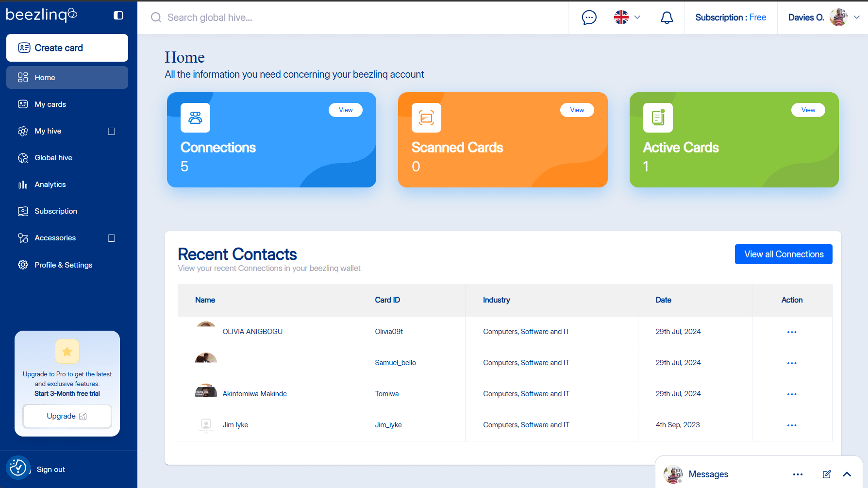This screenshot has height=488, width=868.
Task: Click the cookie consent badge icon
Action: (x=18, y=468)
